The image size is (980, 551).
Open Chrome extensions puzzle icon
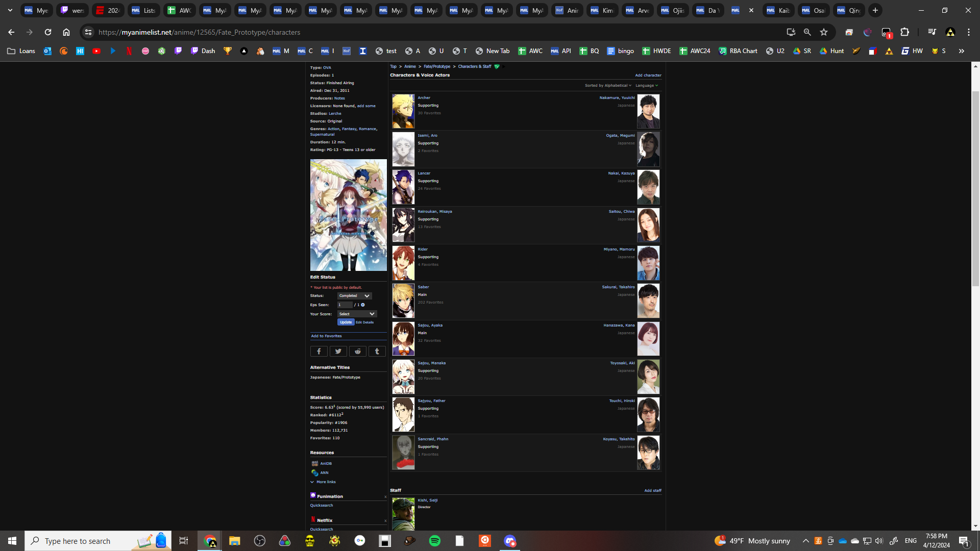[904, 32]
